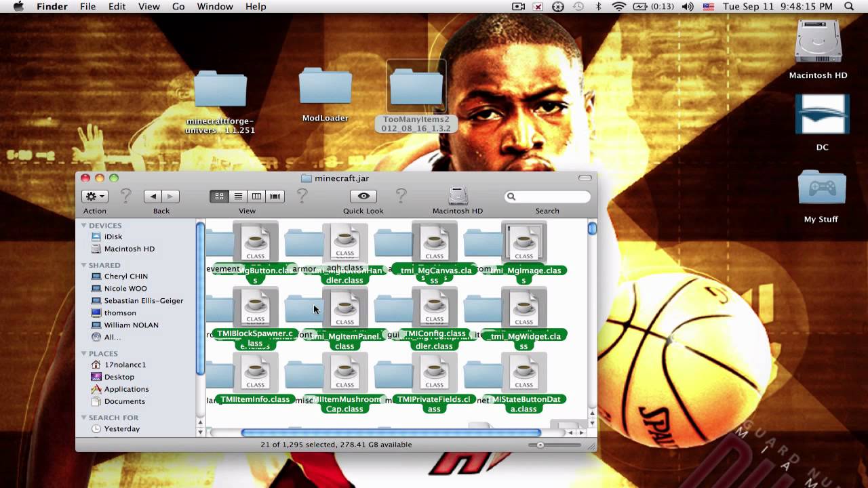Collapse the SEARCH FOR sidebar section
The width and height of the screenshot is (868, 488).
(84, 418)
